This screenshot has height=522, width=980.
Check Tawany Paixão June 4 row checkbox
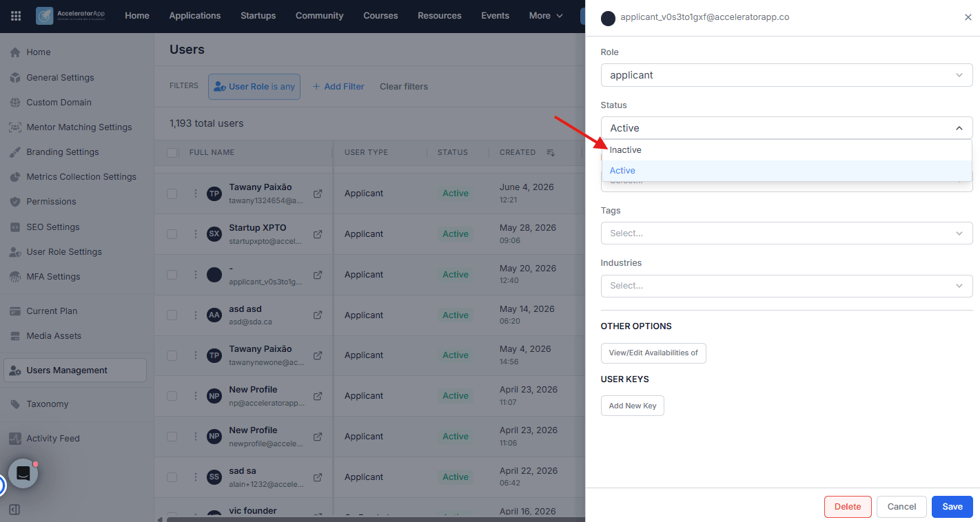point(172,194)
